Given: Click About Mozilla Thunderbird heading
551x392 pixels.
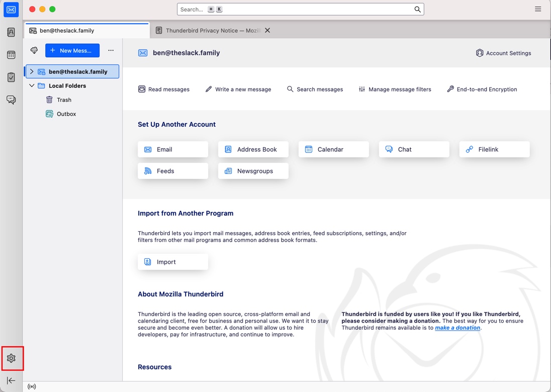Looking at the screenshot, I should point(180,294).
